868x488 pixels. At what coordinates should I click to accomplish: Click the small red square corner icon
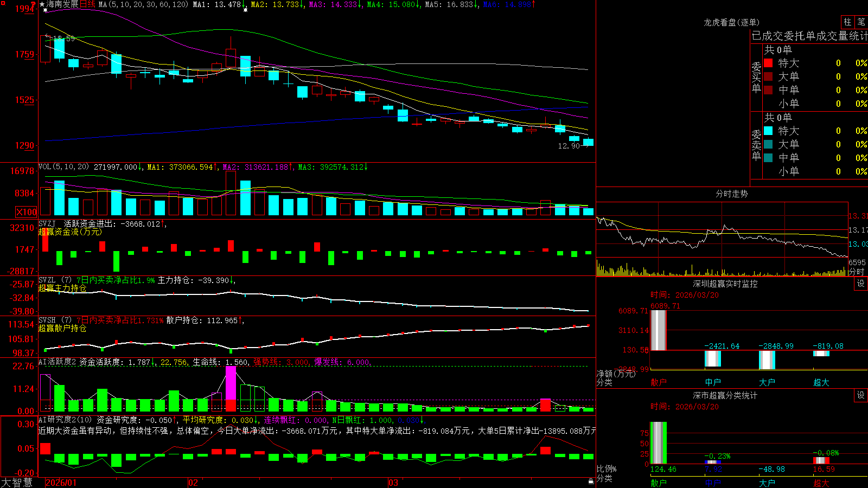[3, 3]
